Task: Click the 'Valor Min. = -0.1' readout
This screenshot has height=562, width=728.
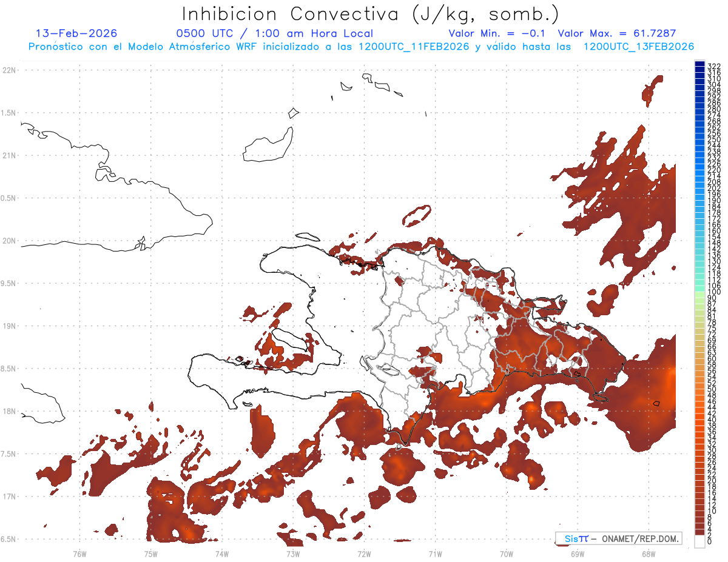Action: [x=498, y=33]
